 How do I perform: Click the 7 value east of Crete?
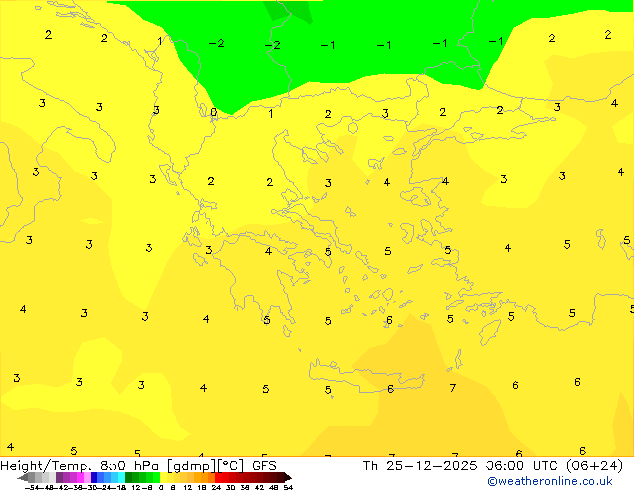pos(453,388)
